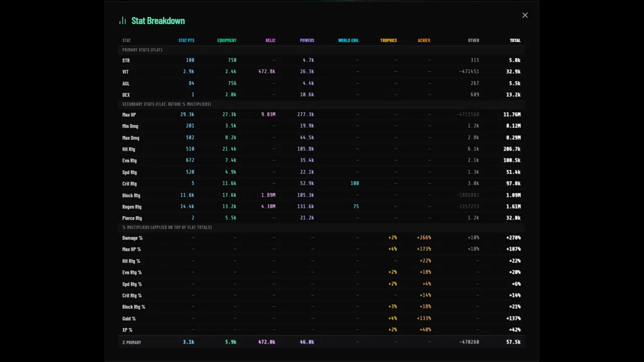Click Damage % total '+278%'
The width and height of the screenshot is (644, 362).
click(513, 237)
